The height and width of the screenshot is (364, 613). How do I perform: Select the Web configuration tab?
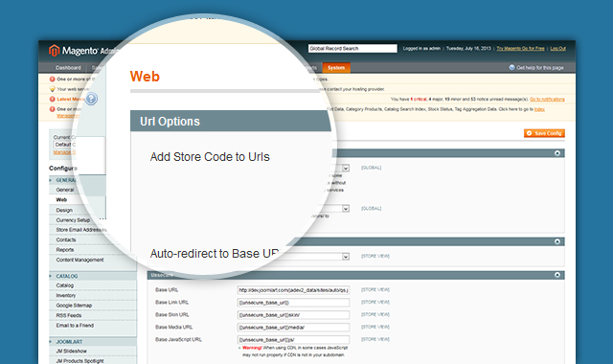[x=61, y=200]
